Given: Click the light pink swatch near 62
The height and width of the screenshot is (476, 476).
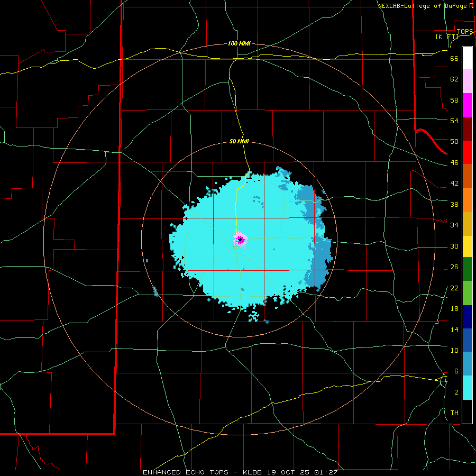Looking at the screenshot, I should pyautogui.click(x=467, y=81).
